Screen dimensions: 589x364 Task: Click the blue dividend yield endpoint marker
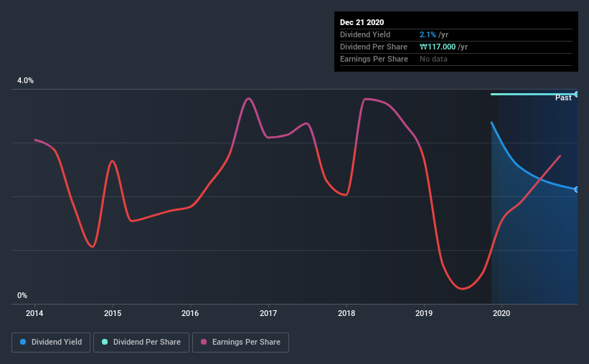point(577,189)
